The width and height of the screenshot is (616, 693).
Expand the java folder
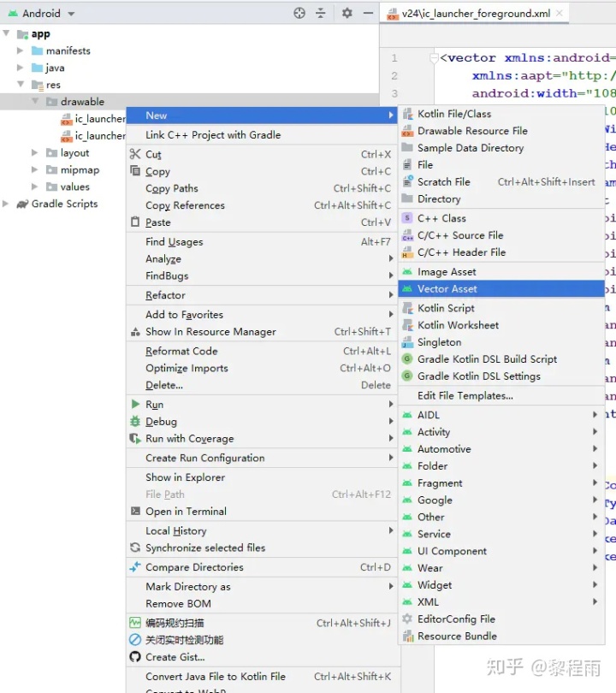20,68
